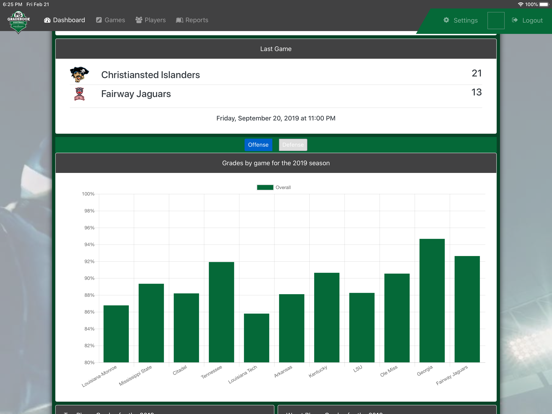Switch chart to Offense grades
The width and height of the screenshot is (552, 414).
coord(258,145)
